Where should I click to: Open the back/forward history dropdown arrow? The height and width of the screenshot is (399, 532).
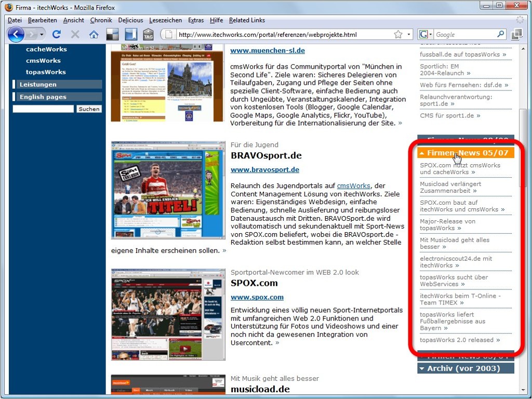42,35
